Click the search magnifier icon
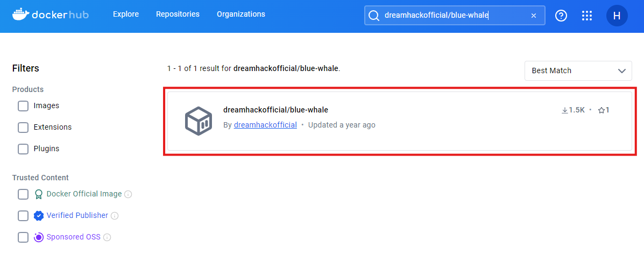Viewport: 644px width, 254px height. [373, 16]
